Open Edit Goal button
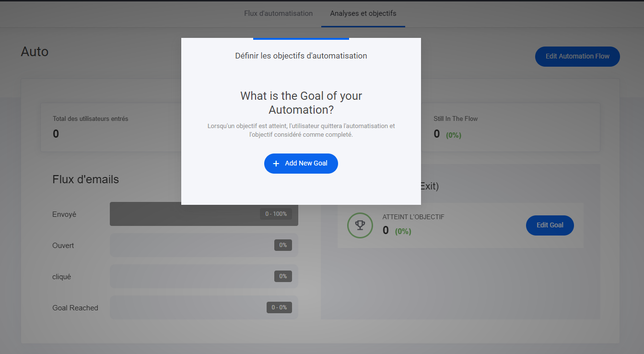 coord(550,225)
